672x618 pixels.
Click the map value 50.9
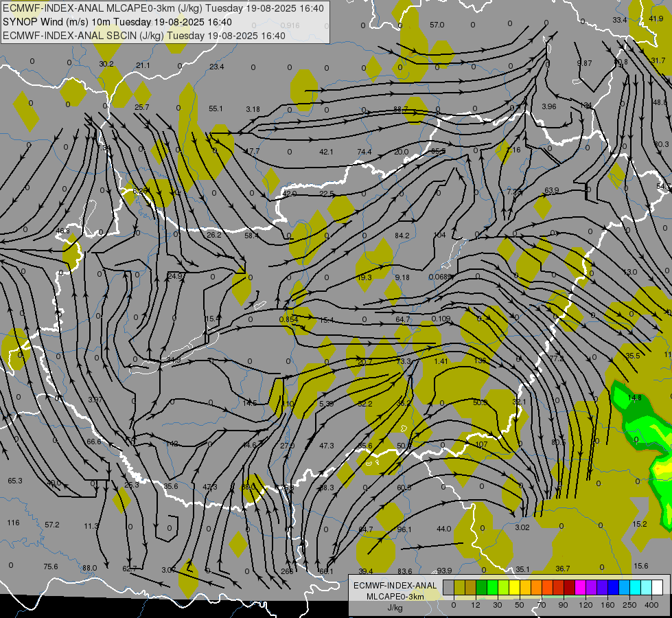(480, 402)
